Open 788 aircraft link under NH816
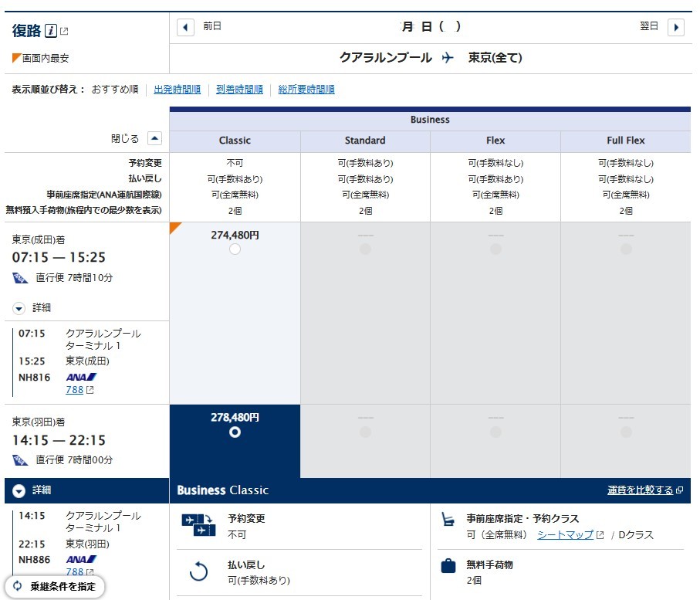The height and width of the screenshot is (600, 700). tap(75, 390)
